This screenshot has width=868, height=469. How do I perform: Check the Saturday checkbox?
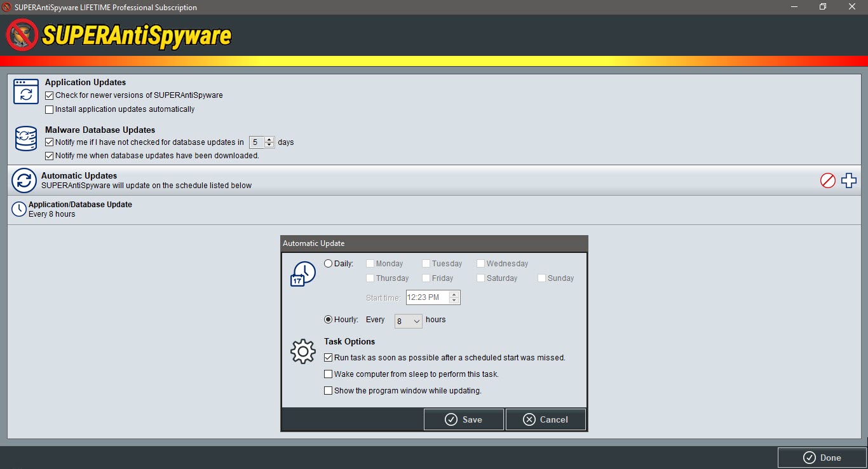(x=481, y=278)
